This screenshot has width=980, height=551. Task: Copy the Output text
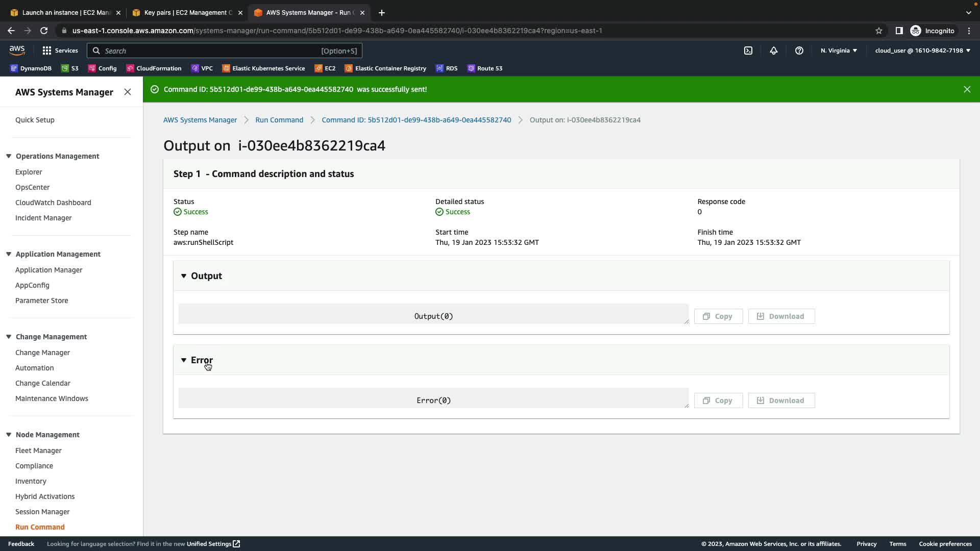click(718, 316)
